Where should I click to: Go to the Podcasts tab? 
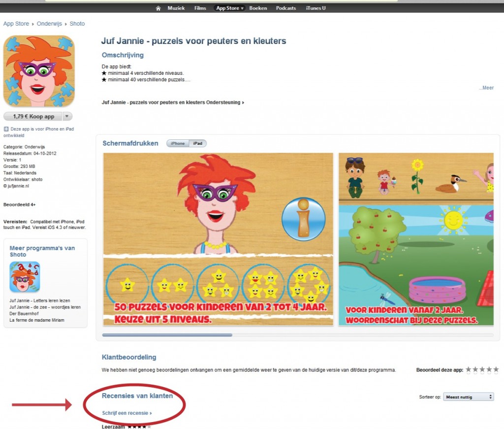(x=286, y=8)
